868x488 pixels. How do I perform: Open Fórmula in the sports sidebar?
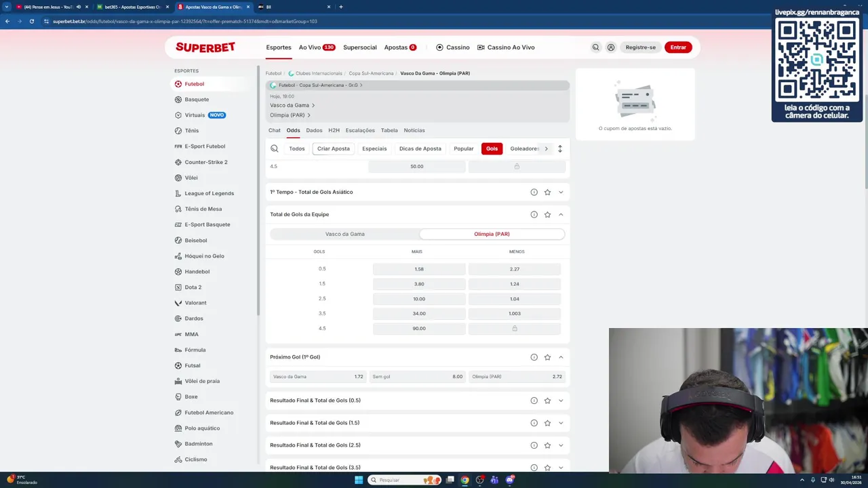(x=195, y=350)
